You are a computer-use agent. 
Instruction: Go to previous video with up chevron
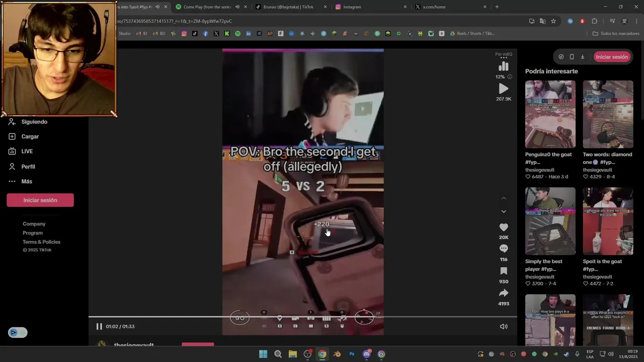coord(503,198)
